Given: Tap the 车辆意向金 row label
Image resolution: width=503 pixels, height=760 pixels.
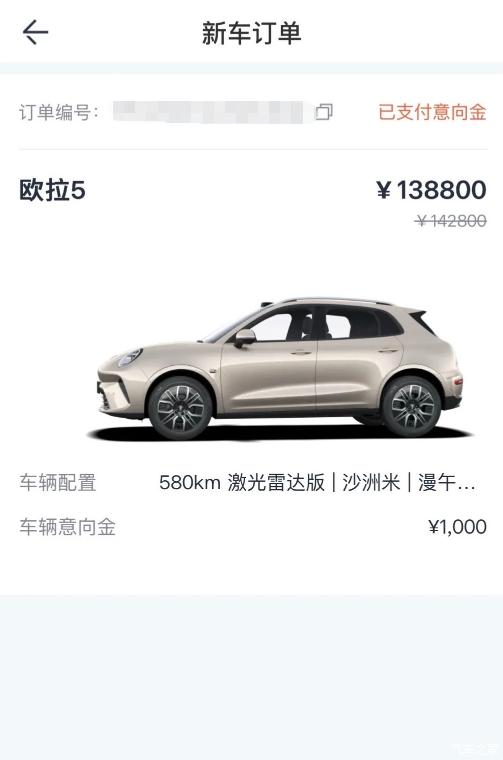Looking at the screenshot, I should point(67,527).
